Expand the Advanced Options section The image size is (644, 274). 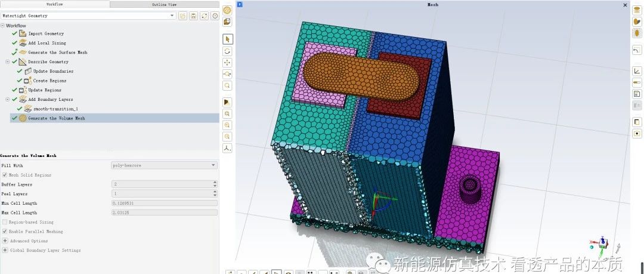[x=5, y=241]
